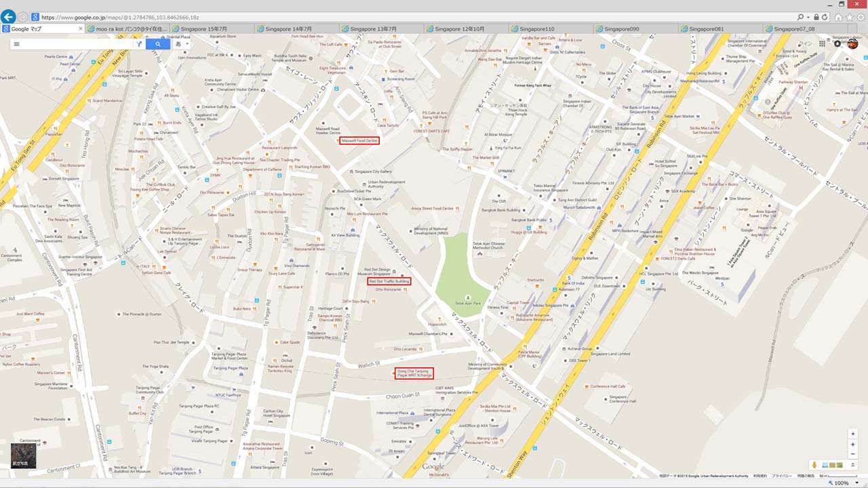Open the browser Tools gear icon
The image size is (868, 488).
[861, 18]
